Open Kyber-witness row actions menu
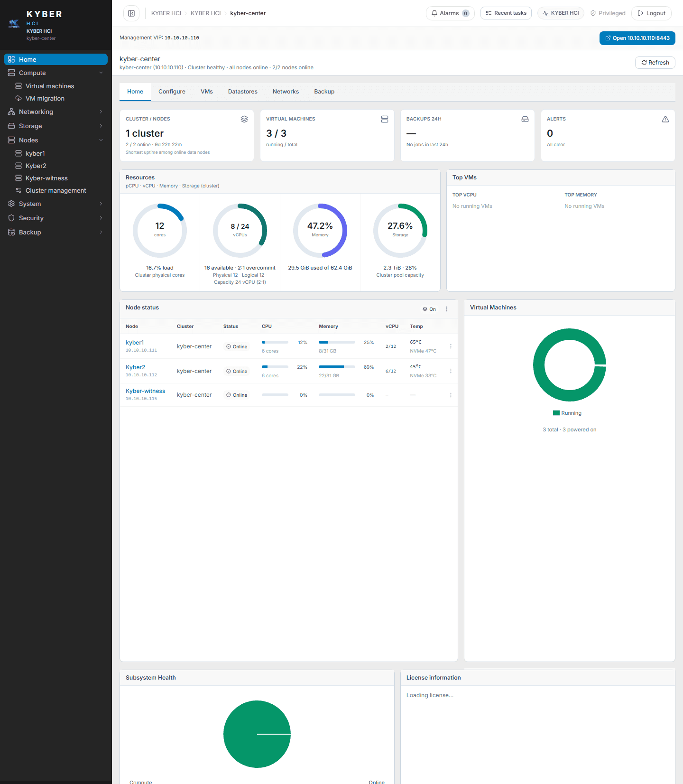The width and height of the screenshot is (683, 784). pyautogui.click(x=451, y=395)
